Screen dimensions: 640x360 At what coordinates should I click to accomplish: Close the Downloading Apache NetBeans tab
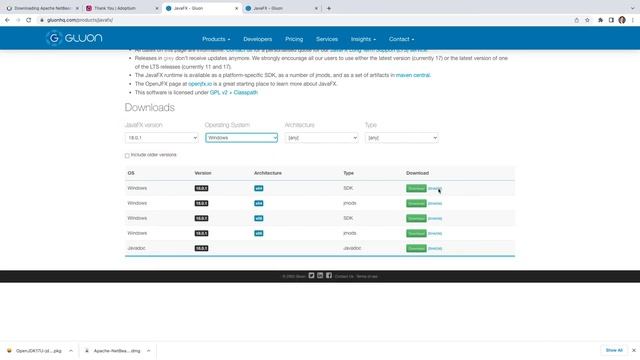point(77,8)
